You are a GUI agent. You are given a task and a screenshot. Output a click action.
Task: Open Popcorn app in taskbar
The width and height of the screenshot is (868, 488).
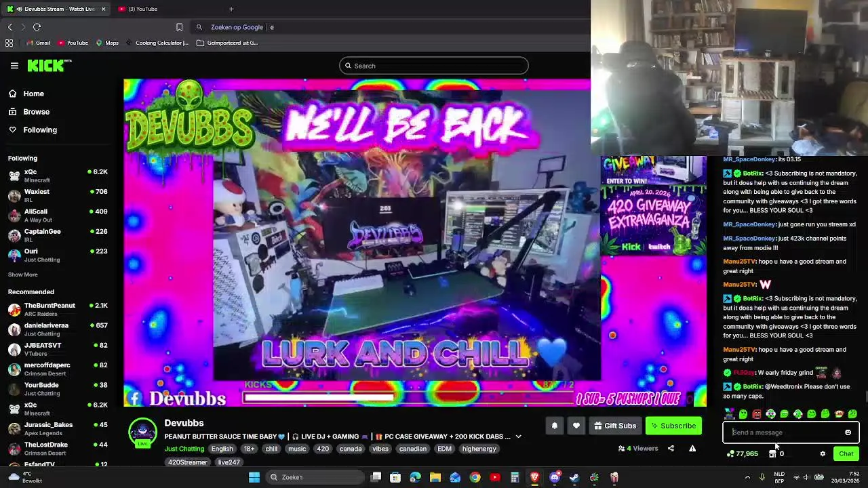click(x=614, y=477)
